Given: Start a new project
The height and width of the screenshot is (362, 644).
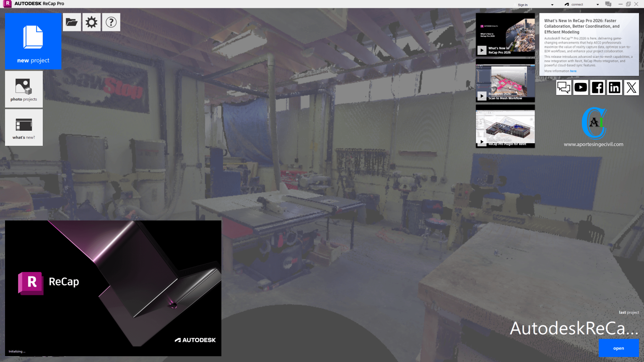Looking at the screenshot, I should 33,41.
